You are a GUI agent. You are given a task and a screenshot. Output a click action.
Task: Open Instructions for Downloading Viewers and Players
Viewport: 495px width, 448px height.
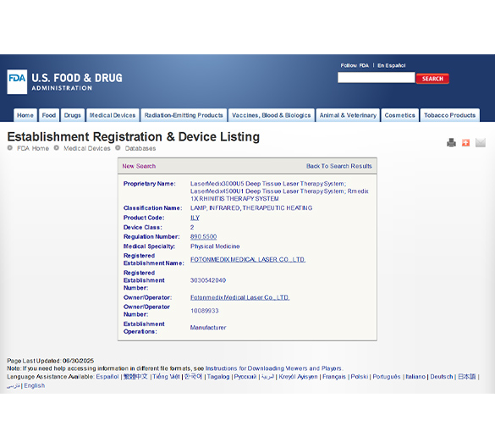(x=273, y=368)
